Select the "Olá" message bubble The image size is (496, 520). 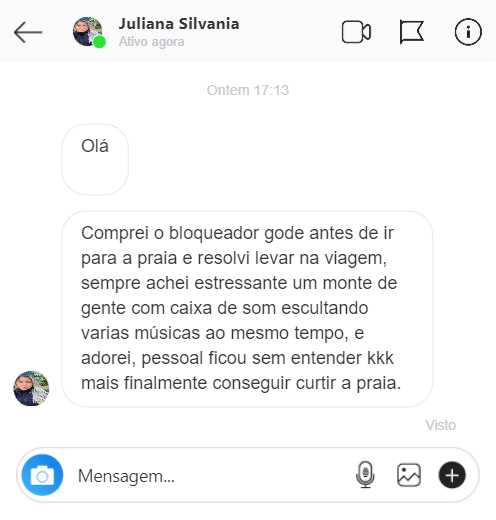point(95,159)
